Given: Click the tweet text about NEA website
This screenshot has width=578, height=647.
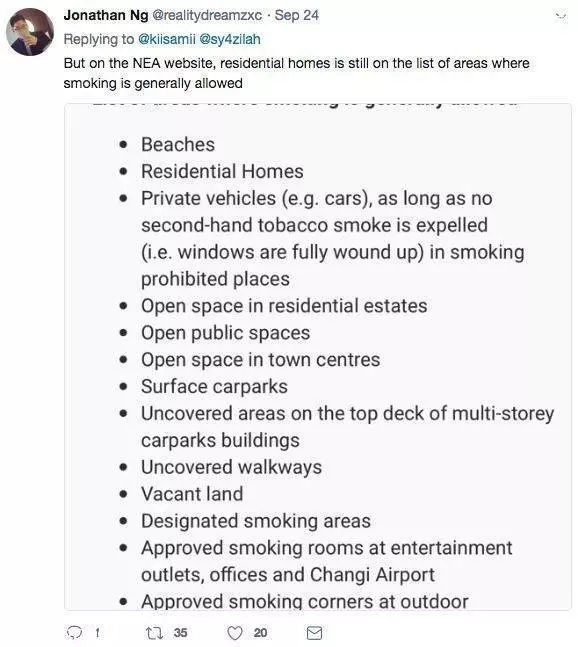Looking at the screenshot, I should 296,73.
